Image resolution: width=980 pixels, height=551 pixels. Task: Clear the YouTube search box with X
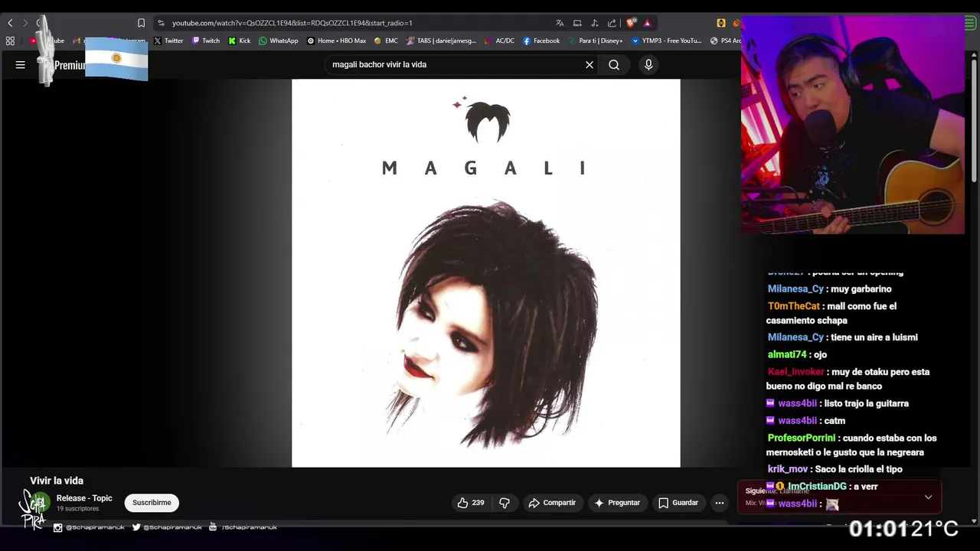pos(590,65)
